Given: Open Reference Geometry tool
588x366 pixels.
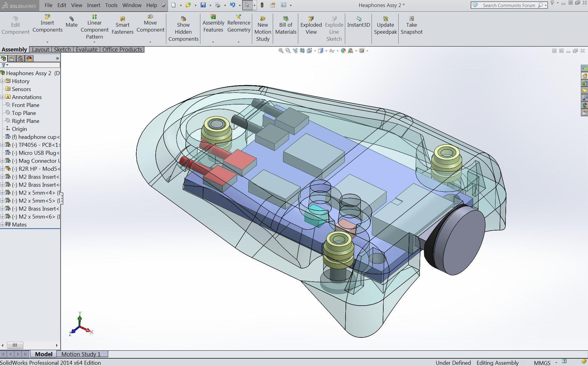Looking at the screenshot, I should pos(238,24).
